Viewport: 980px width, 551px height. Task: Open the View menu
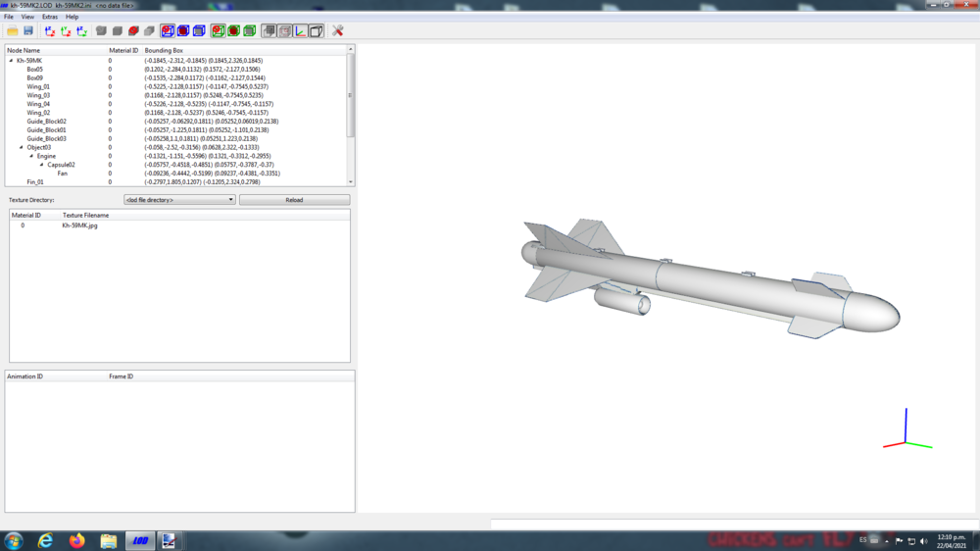[27, 17]
